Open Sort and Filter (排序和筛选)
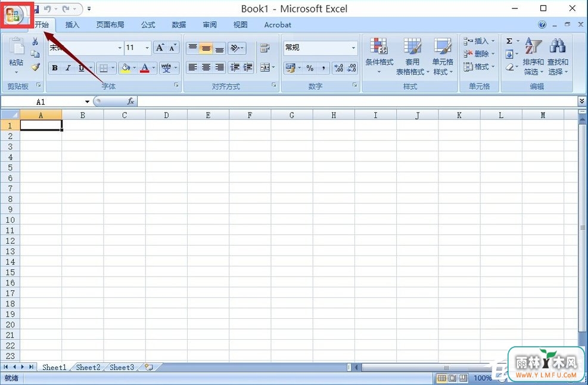Image resolution: width=588 pixels, height=385 pixels. [533, 56]
